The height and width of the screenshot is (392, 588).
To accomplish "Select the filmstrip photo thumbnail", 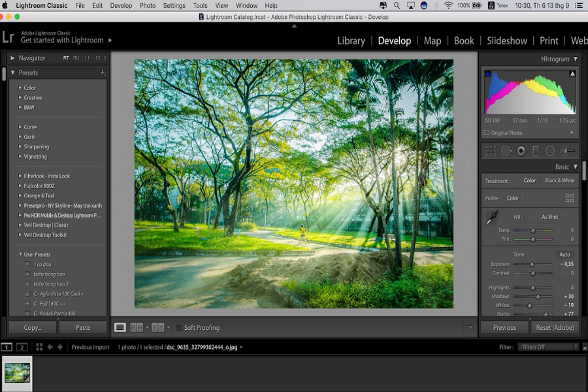I will pyautogui.click(x=17, y=373).
